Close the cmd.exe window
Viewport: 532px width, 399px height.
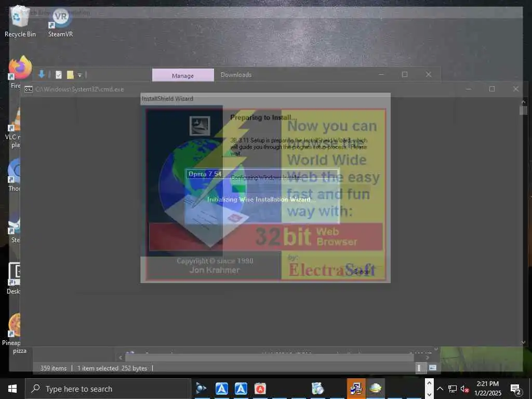(x=516, y=89)
